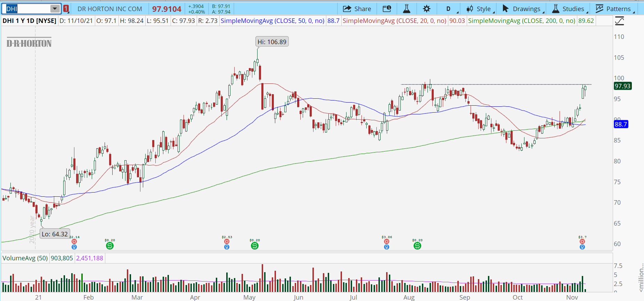Click the volume average value 2,451,188

(x=90, y=258)
